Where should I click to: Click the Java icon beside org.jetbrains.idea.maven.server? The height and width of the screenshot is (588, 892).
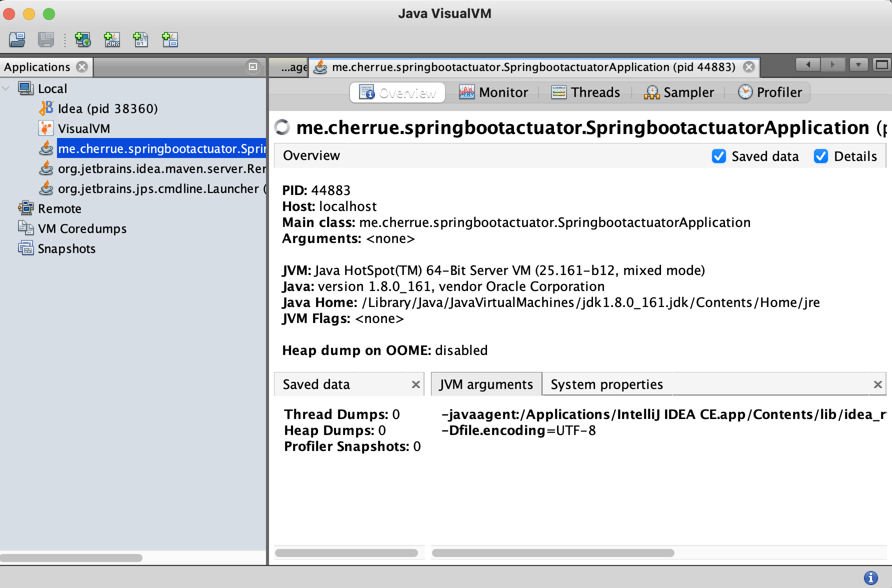(x=46, y=168)
